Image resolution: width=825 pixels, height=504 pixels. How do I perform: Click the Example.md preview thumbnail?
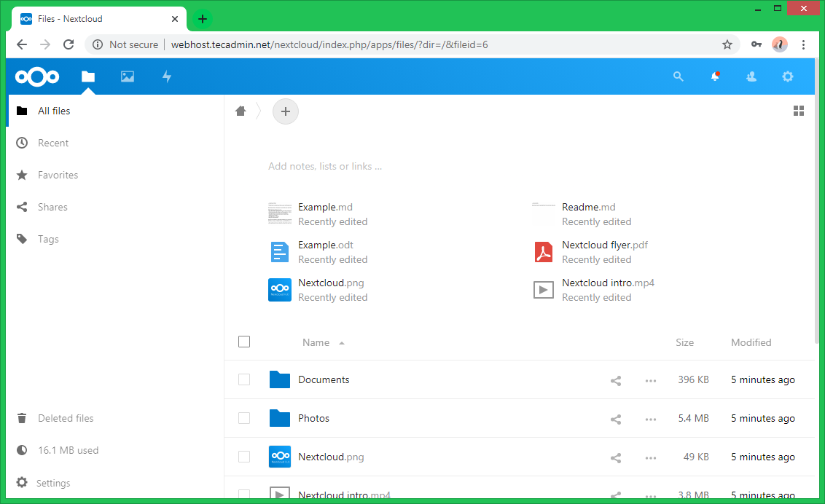tap(280, 214)
